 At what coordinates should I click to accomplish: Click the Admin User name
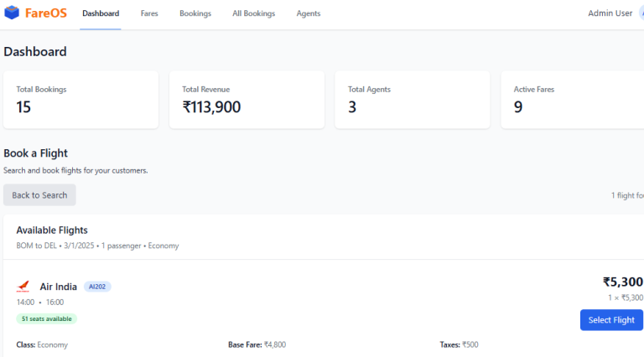tap(610, 13)
